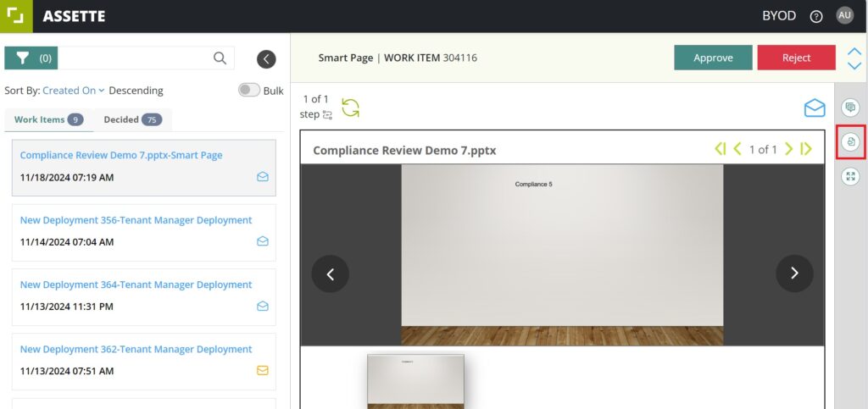Show previous slide with left carousel arrow
The height and width of the screenshot is (409, 868).
tap(331, 274)
